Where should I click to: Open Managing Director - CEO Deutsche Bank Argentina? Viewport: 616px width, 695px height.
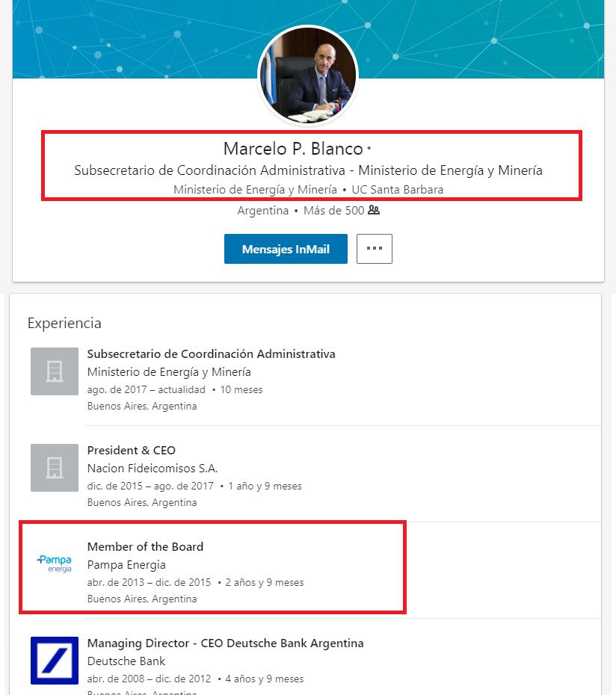tap(225, 643)
